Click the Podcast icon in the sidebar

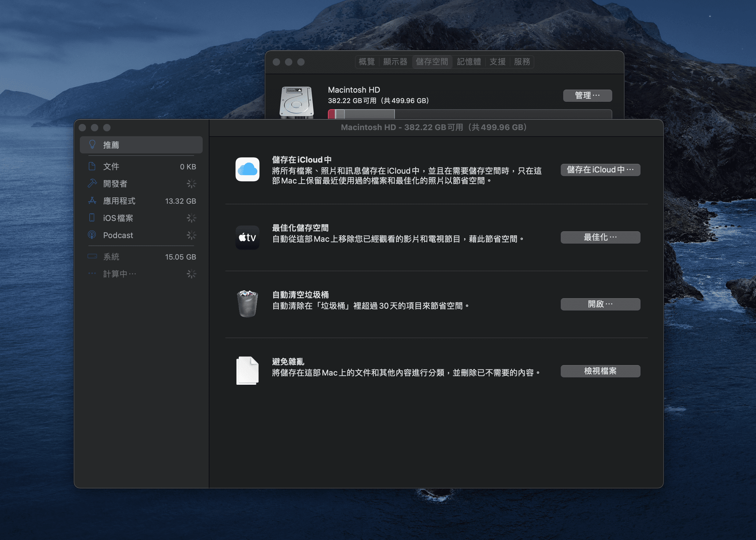92,235
